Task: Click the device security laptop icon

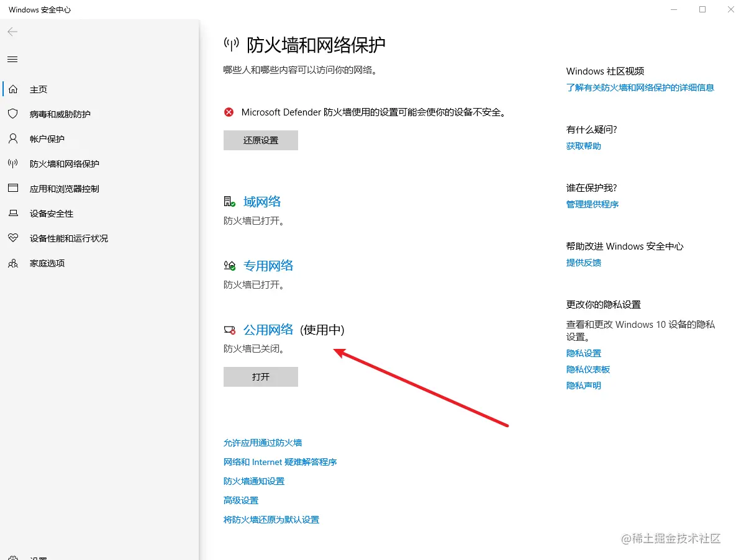Action: pos(13,213)
